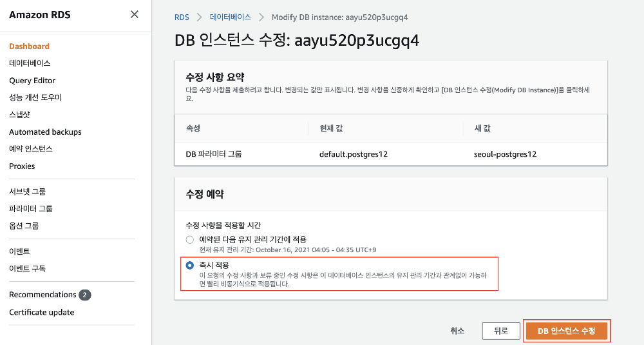Open 스냅샷 in the sidebar

(19, 114)
